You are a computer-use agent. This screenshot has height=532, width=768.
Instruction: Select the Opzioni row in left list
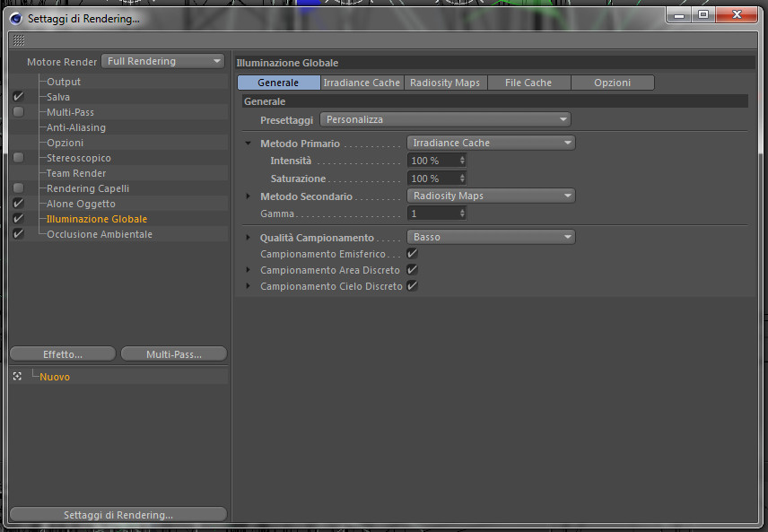pyautogui.click(x=118, y=142)
